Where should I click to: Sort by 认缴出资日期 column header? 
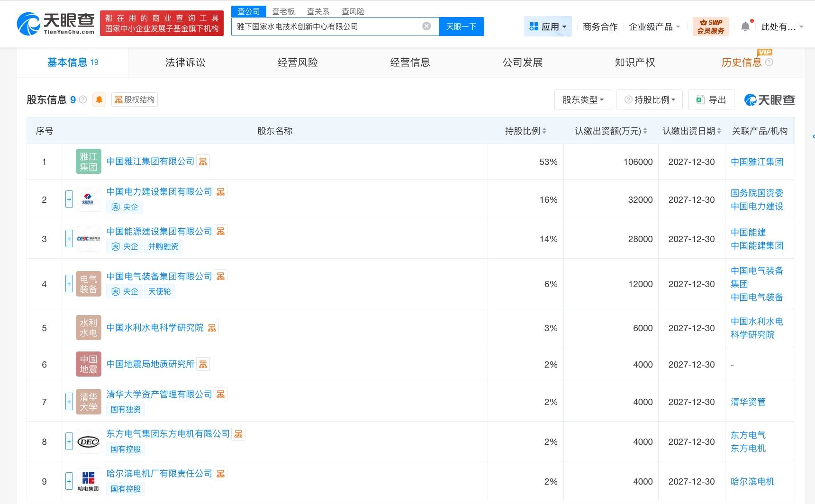691,131
